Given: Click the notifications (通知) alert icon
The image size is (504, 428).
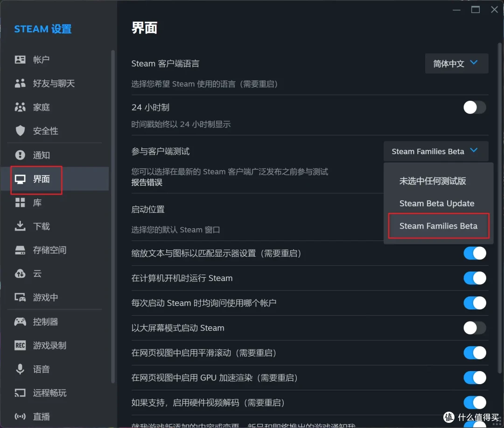Looking at the screenshot, I should pos(20,155).
